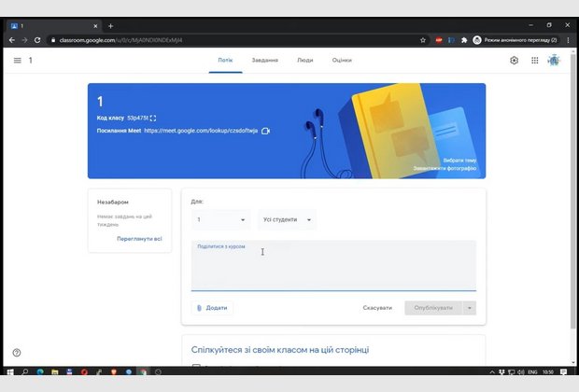Open the Google apps grid

click(x=535, y=60)
